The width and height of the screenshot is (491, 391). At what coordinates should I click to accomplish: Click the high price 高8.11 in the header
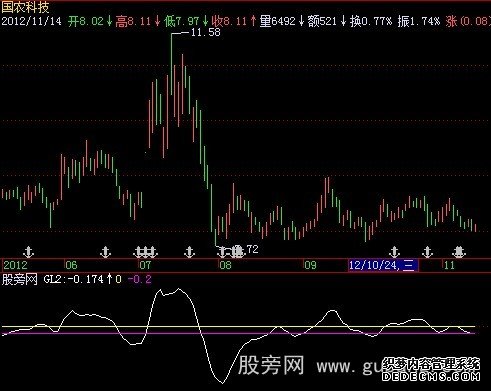(x=133, y=22)
